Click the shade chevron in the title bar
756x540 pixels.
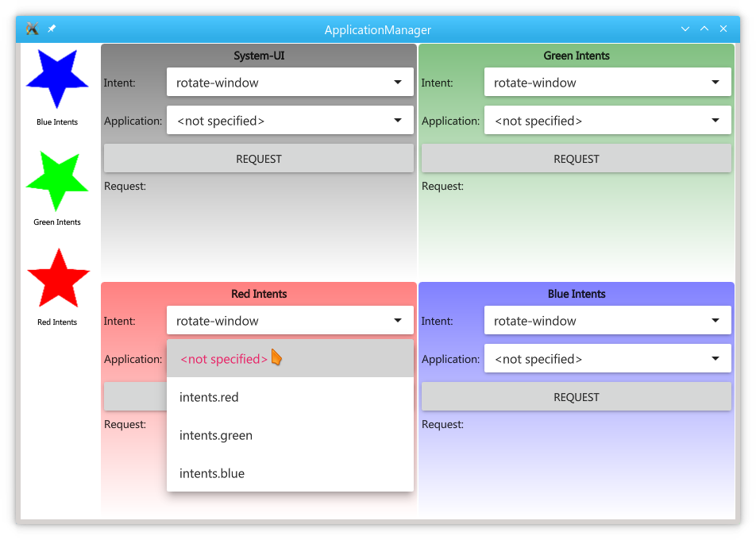coord(685,28)
